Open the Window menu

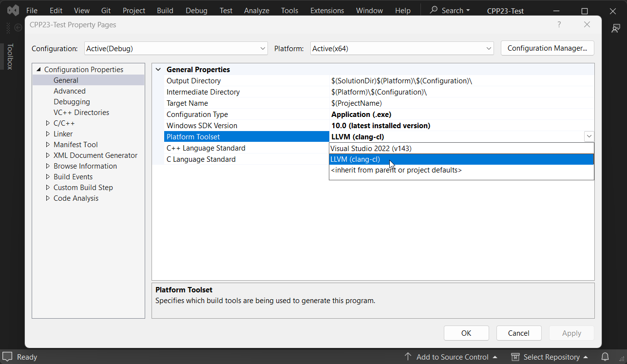(x=369, y=10)
